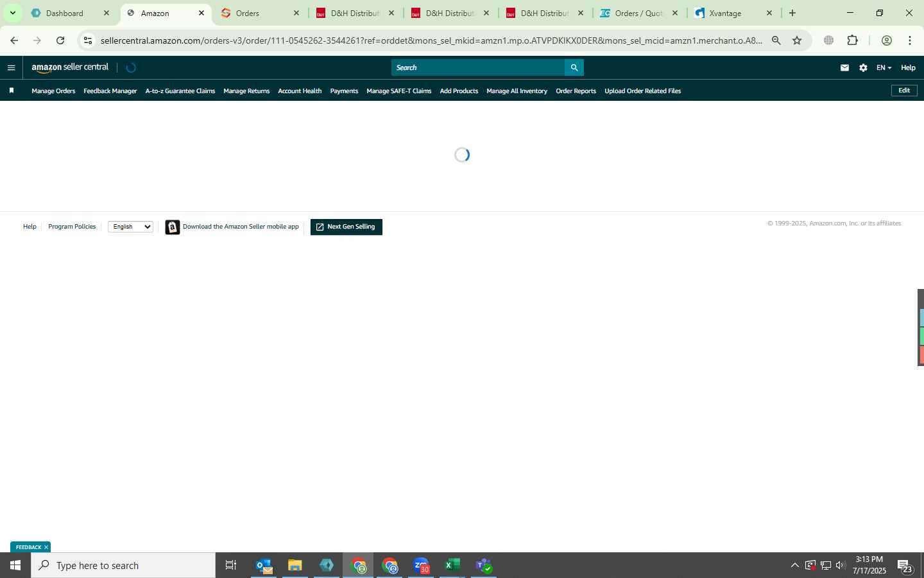Show hidden system tray icons
924x578 pixels.
794,565
